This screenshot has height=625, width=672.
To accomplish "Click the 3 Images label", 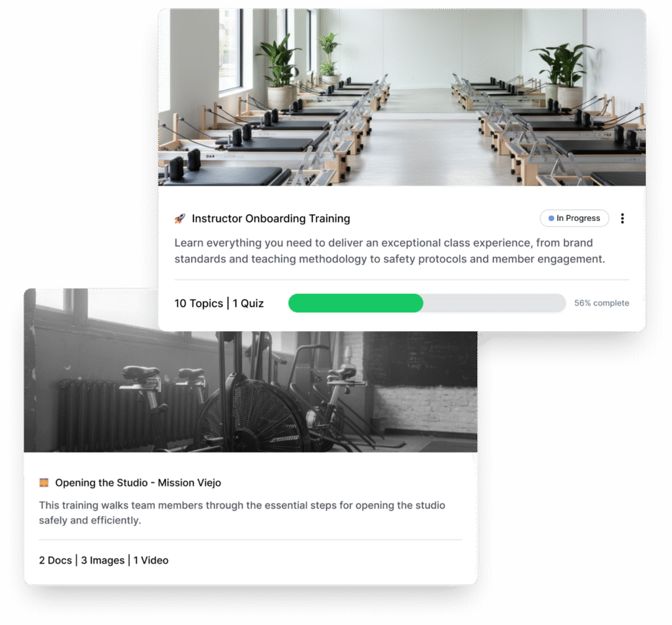I will click(103, 560).
